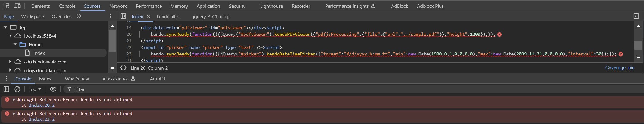Expand the cdnjs.cloudflare.com node
Screen dimensions: 644x124
point(10,70)
